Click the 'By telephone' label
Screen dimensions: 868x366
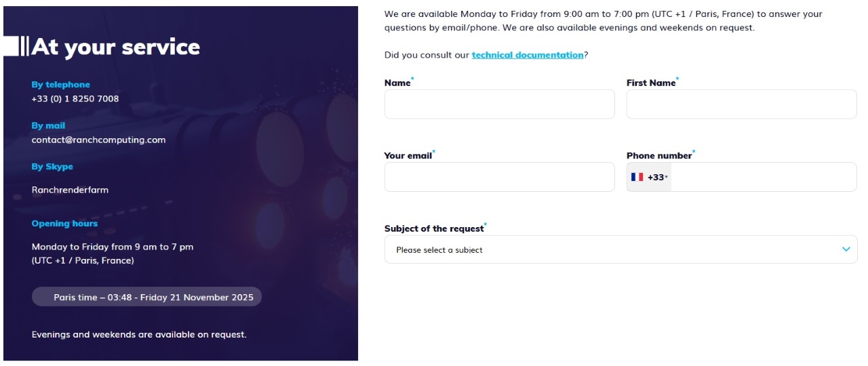tap(60, 85)
